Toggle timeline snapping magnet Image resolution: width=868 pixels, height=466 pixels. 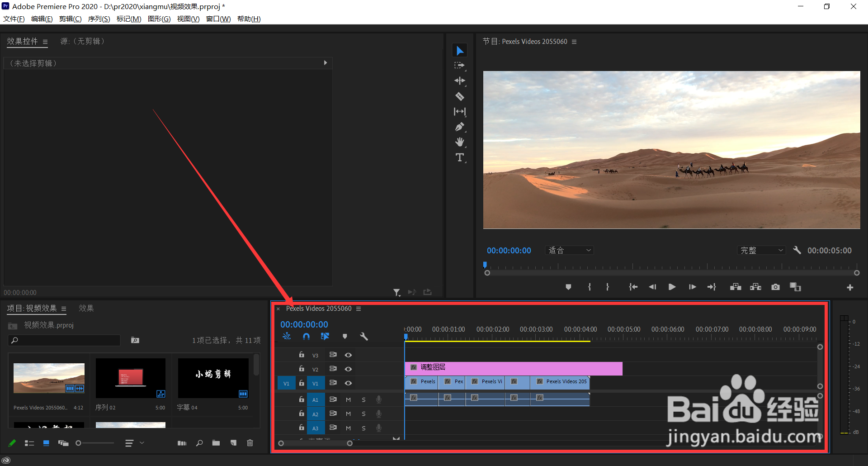[x=306, y=337]
